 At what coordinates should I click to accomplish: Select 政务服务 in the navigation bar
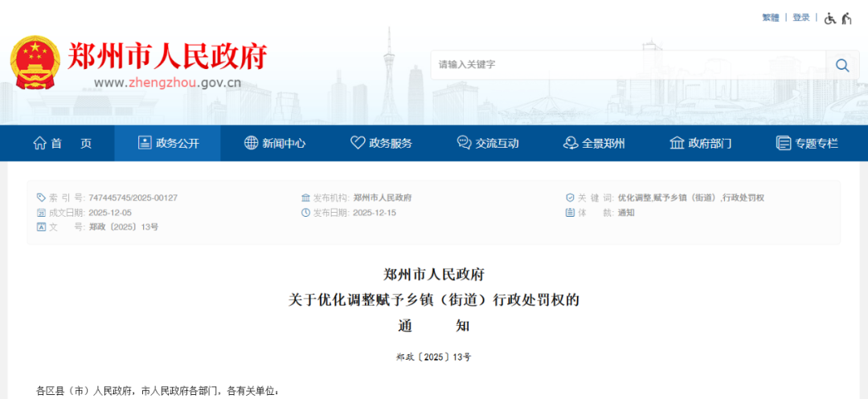pos(382,143)
